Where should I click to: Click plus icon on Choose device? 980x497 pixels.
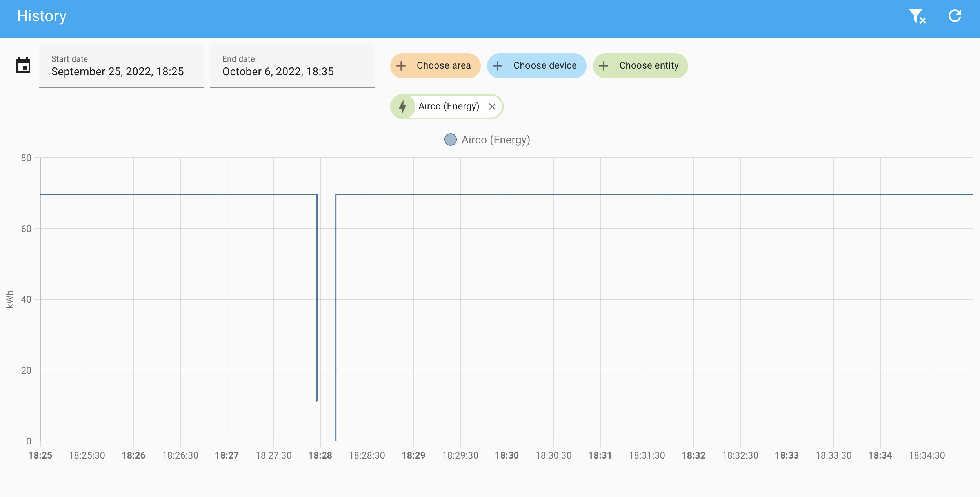click(498, 66)
